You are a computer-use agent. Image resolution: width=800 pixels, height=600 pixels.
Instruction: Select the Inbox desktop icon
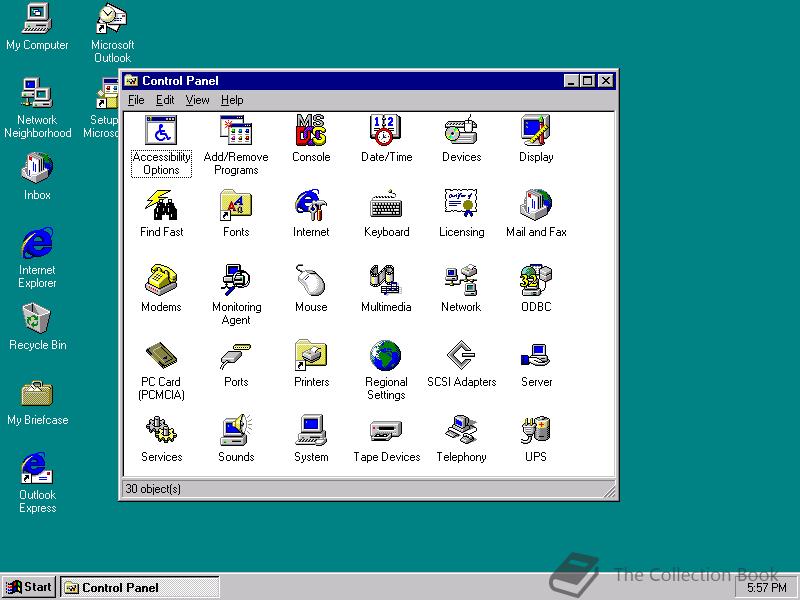pos(37,177)
